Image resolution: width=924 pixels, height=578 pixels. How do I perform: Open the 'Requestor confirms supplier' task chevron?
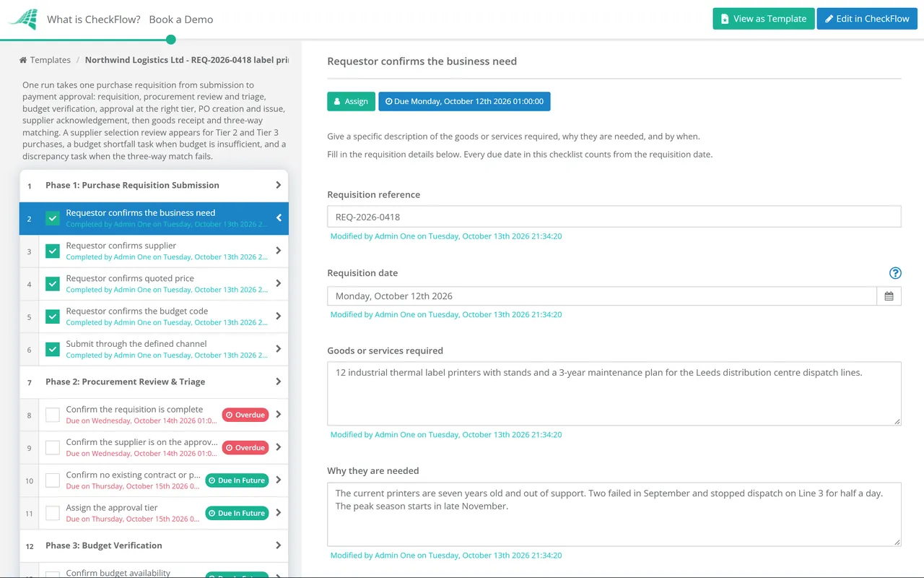(x=279, y=251)
